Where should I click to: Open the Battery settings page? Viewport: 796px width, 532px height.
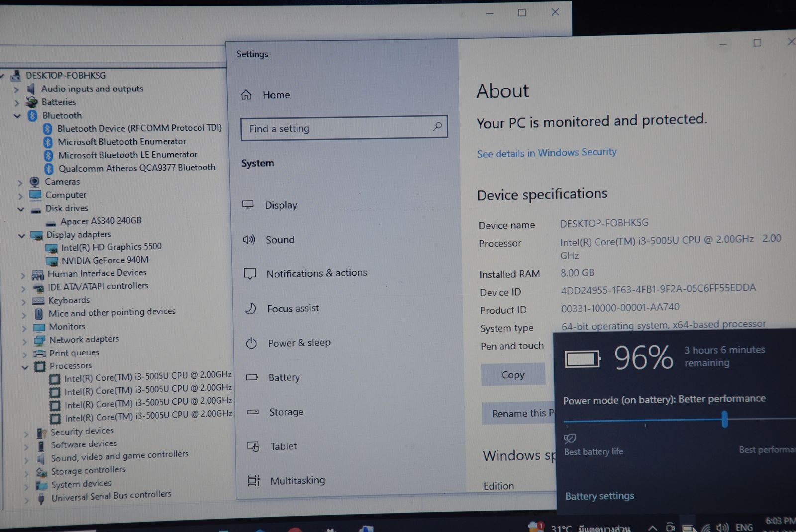284,377
